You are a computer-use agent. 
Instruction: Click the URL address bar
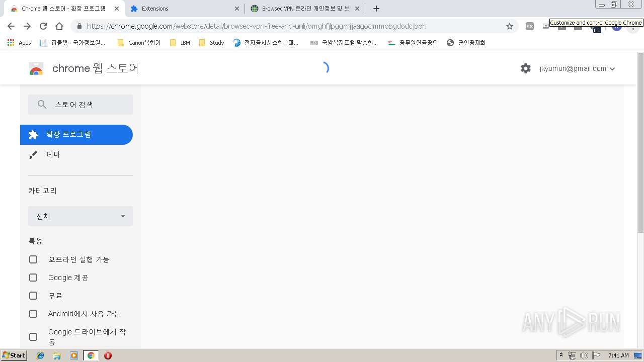coord(294,26)
